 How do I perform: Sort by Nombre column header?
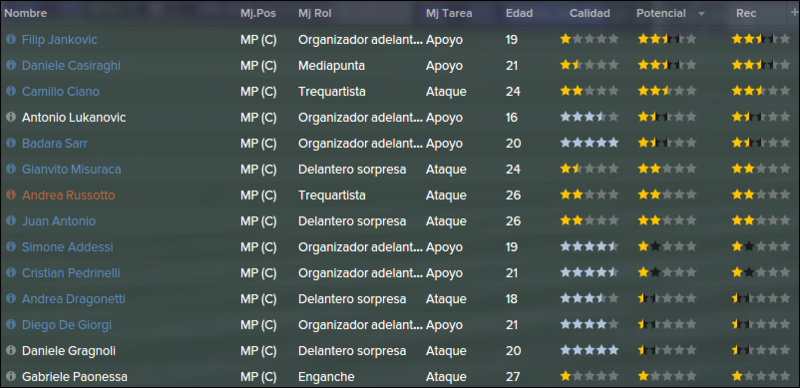pyautogui.click(x=26, y=13)
